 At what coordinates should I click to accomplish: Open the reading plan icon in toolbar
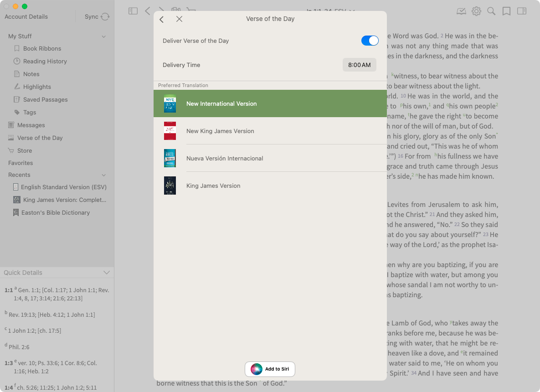click(x=461, y=11)
